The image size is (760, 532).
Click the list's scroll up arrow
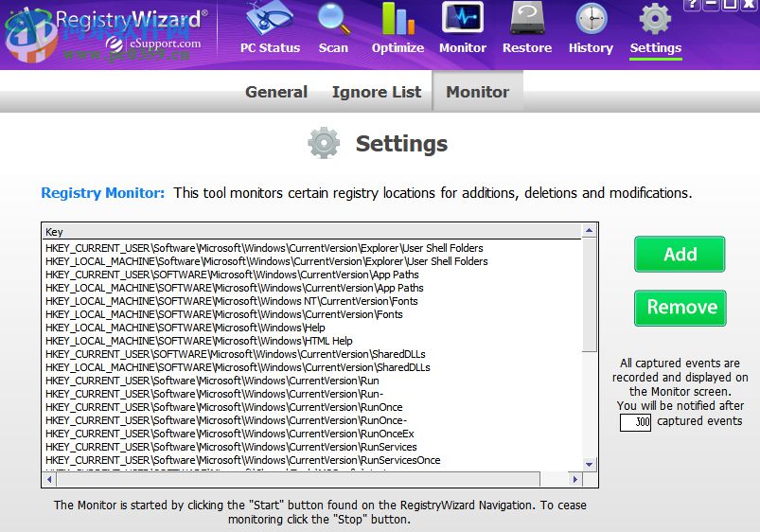[x=589, y=231]
